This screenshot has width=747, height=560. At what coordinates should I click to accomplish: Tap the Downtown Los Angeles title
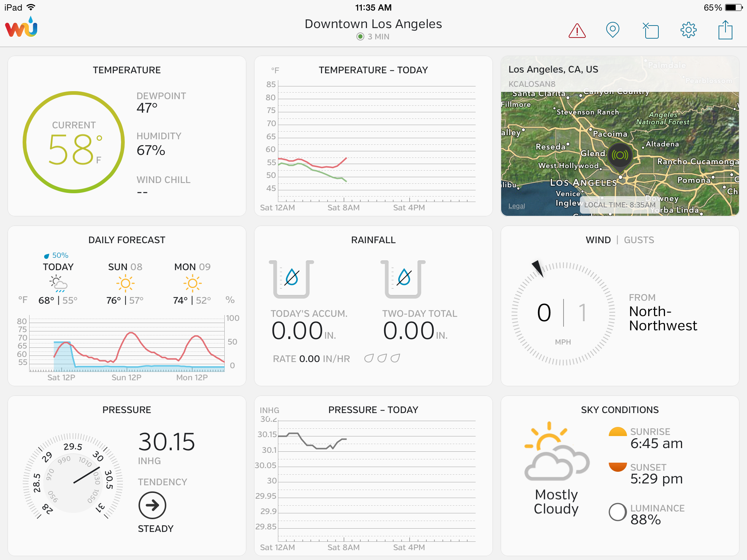coord(373,24)
